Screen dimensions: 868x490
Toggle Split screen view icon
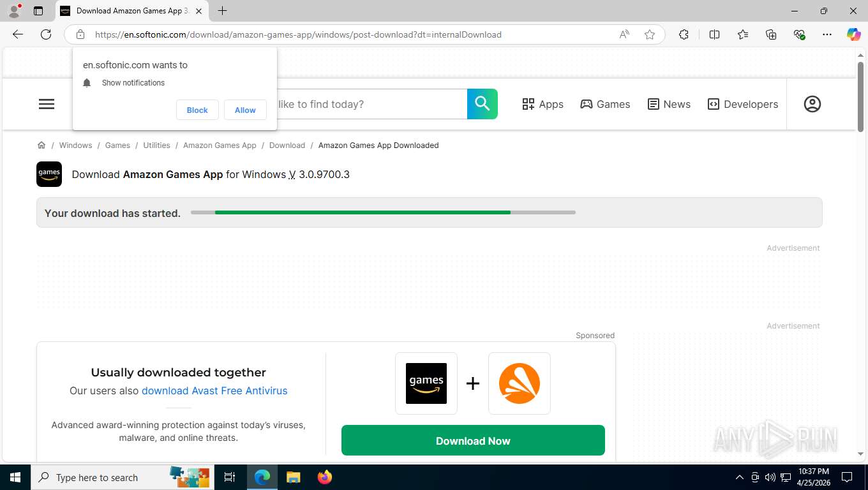coord(715,34)
